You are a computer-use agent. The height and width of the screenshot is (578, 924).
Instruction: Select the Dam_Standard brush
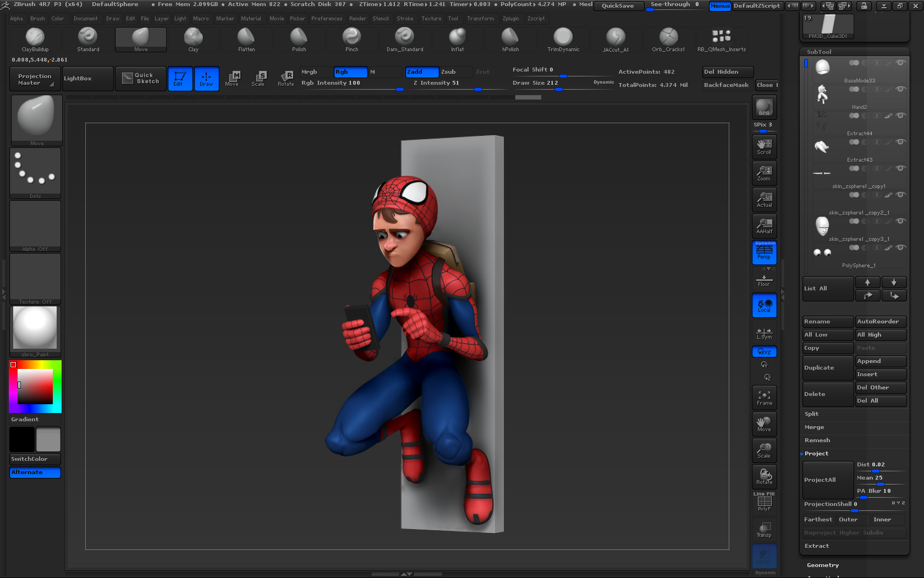click(405, 40)
